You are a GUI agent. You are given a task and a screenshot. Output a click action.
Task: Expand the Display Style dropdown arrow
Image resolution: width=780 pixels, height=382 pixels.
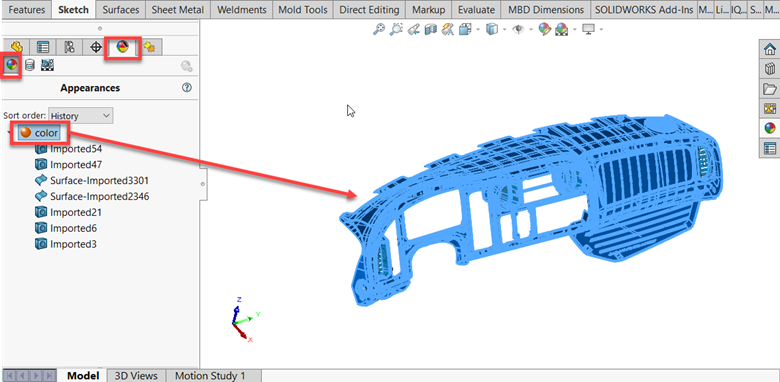(x=504, y=30)
